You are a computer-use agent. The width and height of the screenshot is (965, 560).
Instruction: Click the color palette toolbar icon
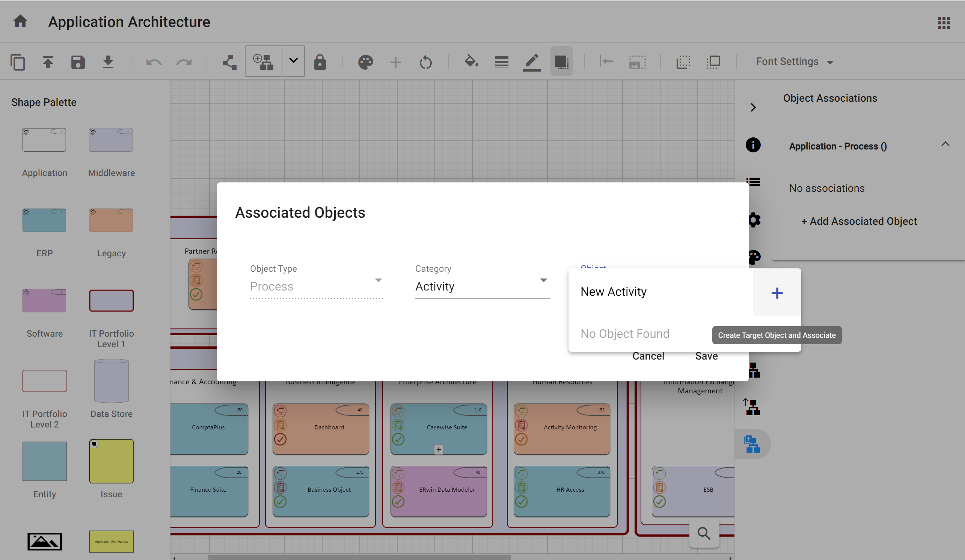click(365, 62)
